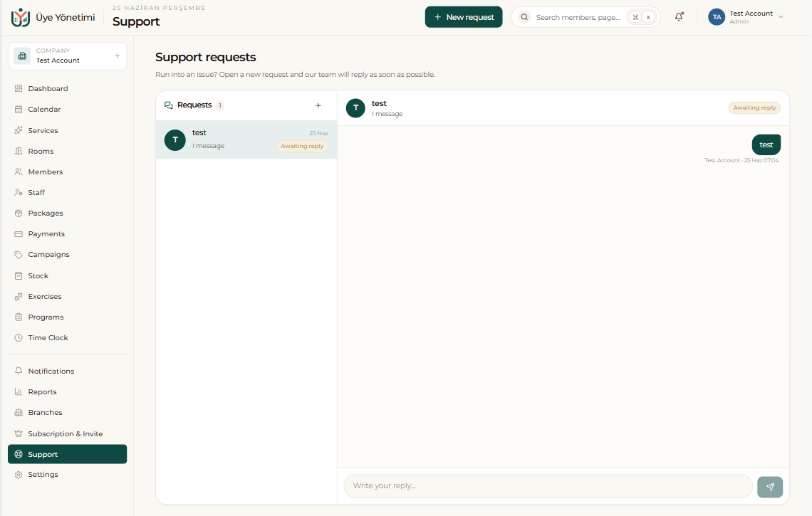Click the Üye Yönetimi logo icon

(x=20, y=17)
